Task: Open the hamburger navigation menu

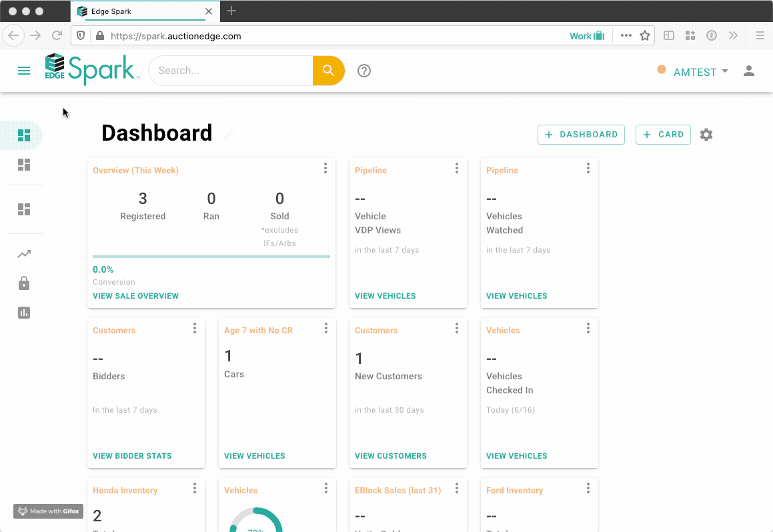Action: pyautogui.click(x=23, y=71)
